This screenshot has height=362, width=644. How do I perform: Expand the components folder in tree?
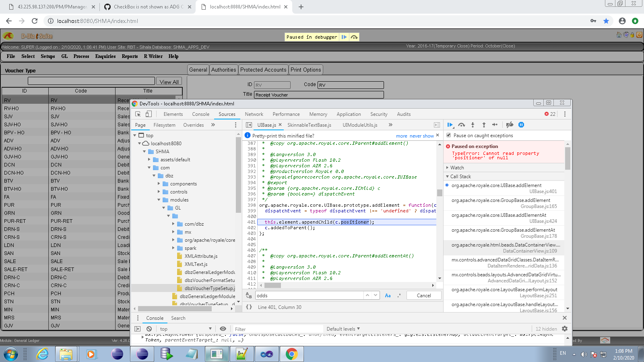(x=159, y=184)
